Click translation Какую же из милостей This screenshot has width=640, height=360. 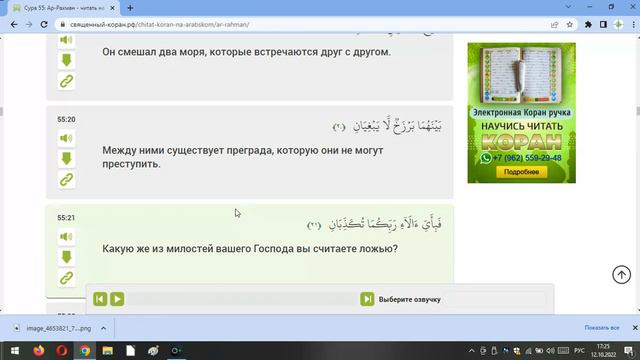(x=250, y=249)
